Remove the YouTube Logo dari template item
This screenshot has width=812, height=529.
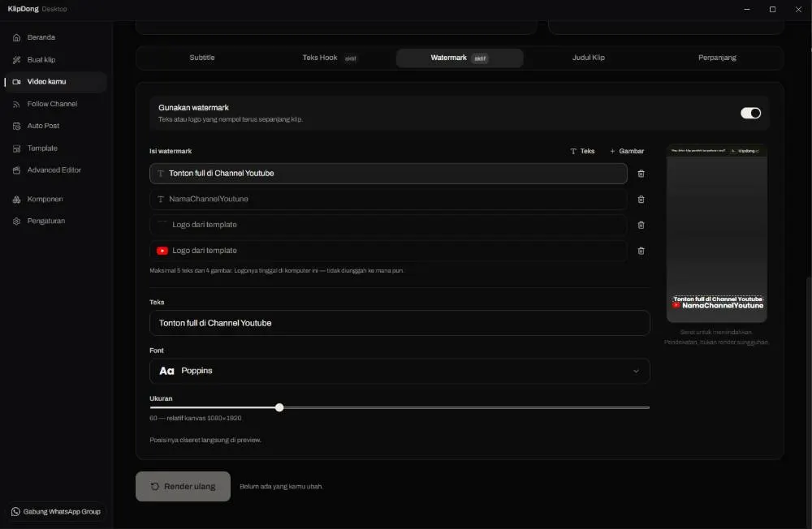641,251
